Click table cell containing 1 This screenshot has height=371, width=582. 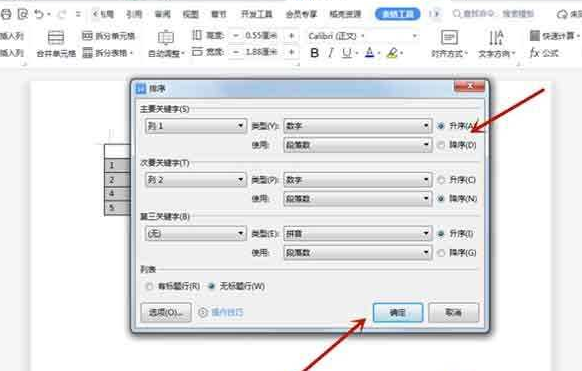pyautogui.click(x=117, y=165)
